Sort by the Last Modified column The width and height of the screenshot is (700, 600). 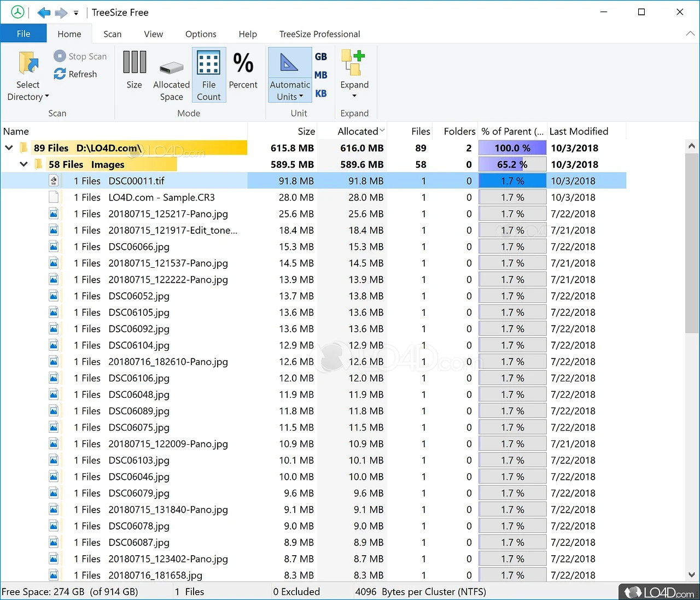pos(579,132)
